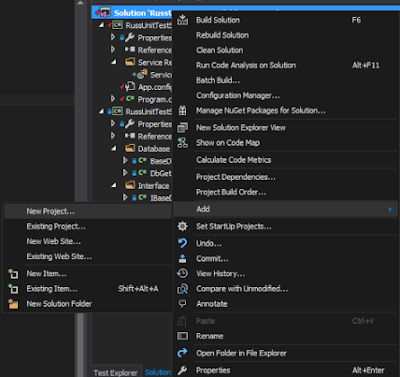400x377 pixels.
Task: Switch to the Test Explorer tab
Action: pyautogui.click(x=115, y=372)
